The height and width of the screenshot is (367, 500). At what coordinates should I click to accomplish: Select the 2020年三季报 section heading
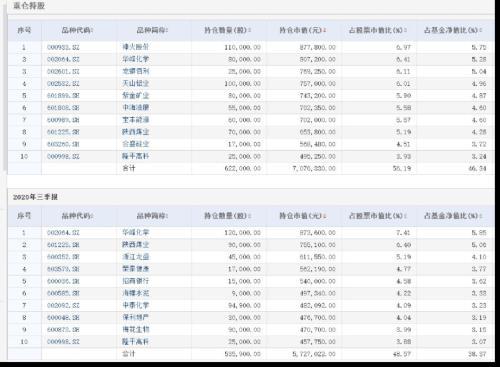point(35,197)
